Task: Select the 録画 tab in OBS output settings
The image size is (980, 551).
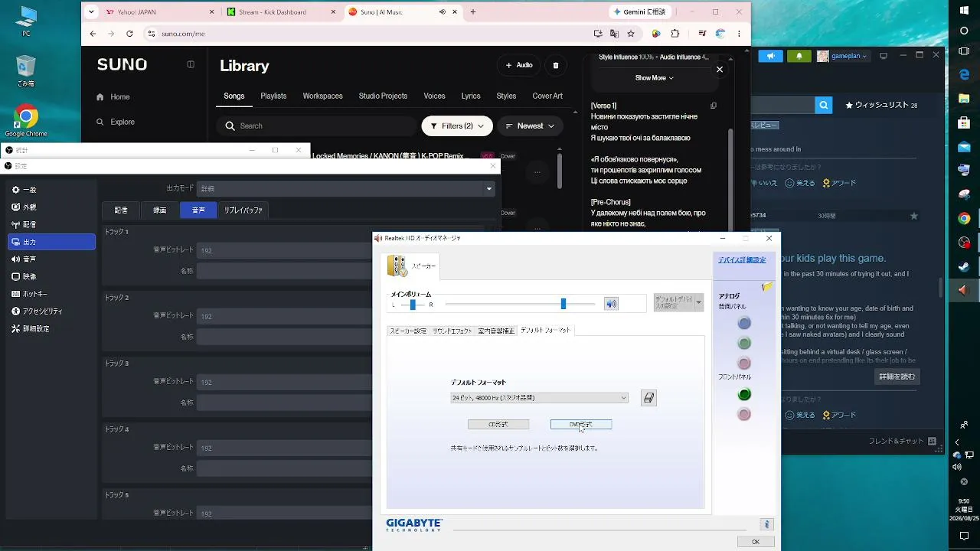Action: pos(160,210)
